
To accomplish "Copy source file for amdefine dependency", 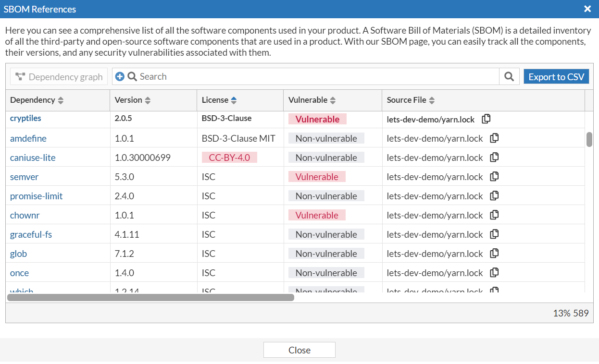I will pyautogui.click(x=494, y=138).
